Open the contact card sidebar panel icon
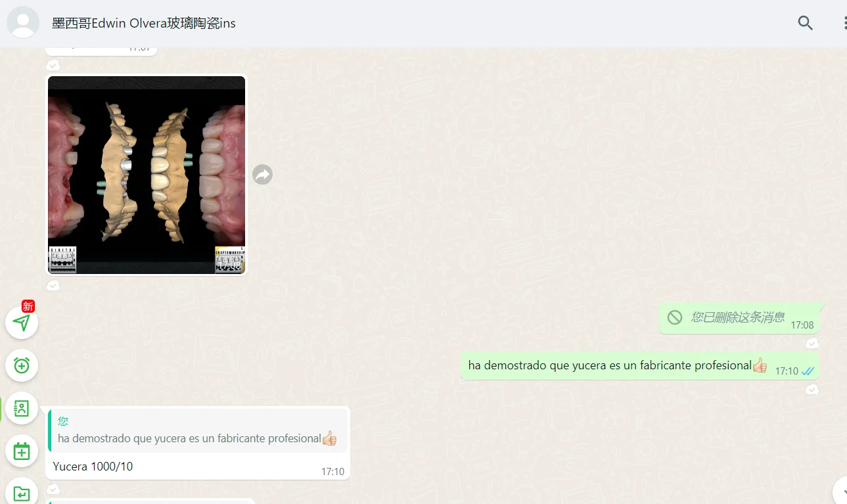847x504 pixels. (x=22, y=408)
